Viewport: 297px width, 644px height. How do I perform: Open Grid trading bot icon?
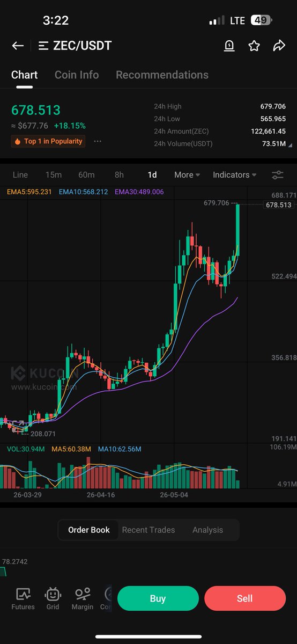[53, 598]
